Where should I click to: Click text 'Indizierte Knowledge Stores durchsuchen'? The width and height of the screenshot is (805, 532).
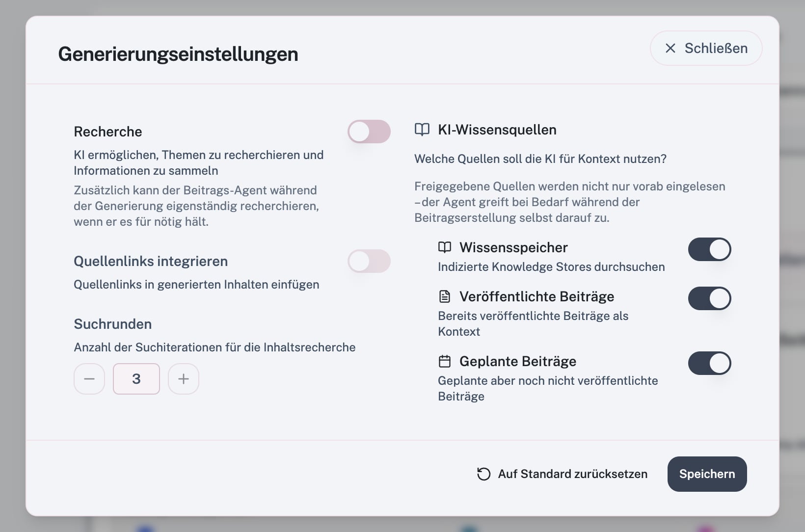551,267
